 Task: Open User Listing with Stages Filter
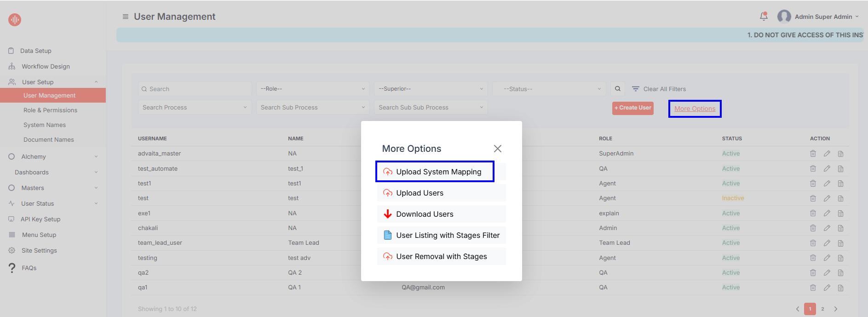(442, 235)
